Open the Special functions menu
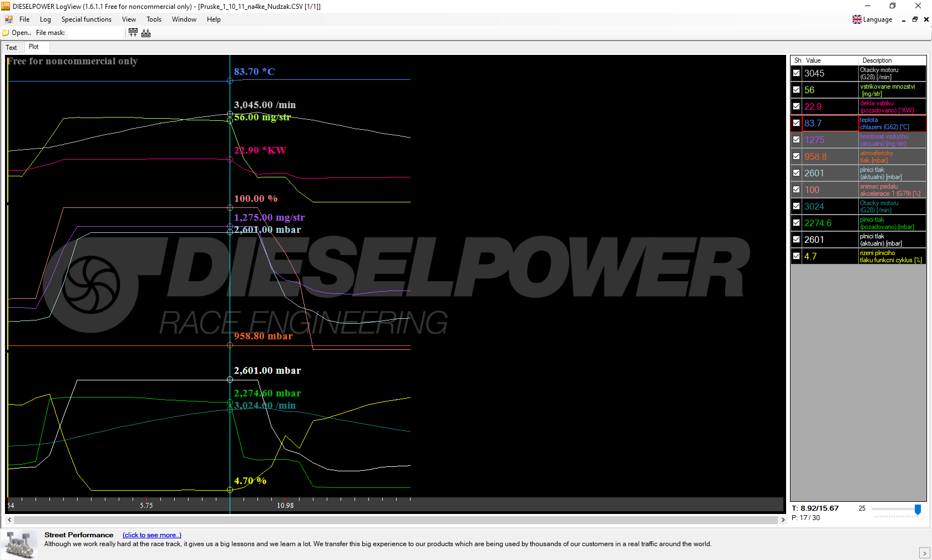Image resolution: width=932 pixels, height=560 pixels. pos(86,19)
